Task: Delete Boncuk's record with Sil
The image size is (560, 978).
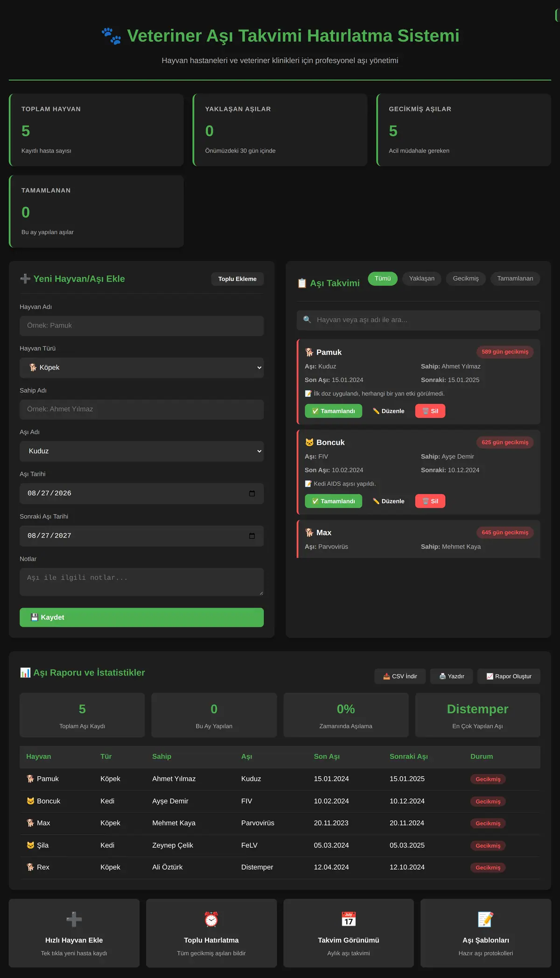Action: point(430,501)
